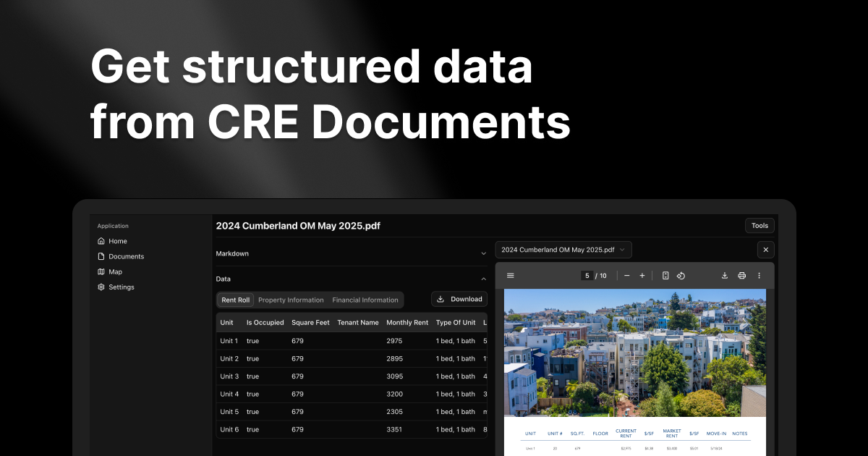Image resolution: width=868 pixels, height=456 pixels.
Task: Open Settings in the sidebar
Action: click(121, 287)
